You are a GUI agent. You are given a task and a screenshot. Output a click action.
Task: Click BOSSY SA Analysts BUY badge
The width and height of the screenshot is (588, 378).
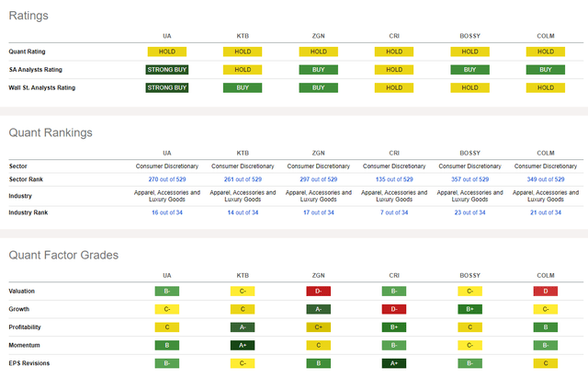click(x=469, y=70)
